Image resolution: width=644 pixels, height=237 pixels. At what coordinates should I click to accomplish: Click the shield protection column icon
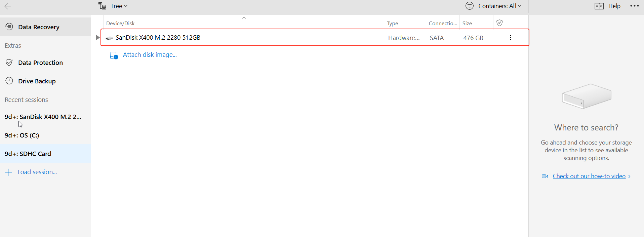click(x=499, y=23)
